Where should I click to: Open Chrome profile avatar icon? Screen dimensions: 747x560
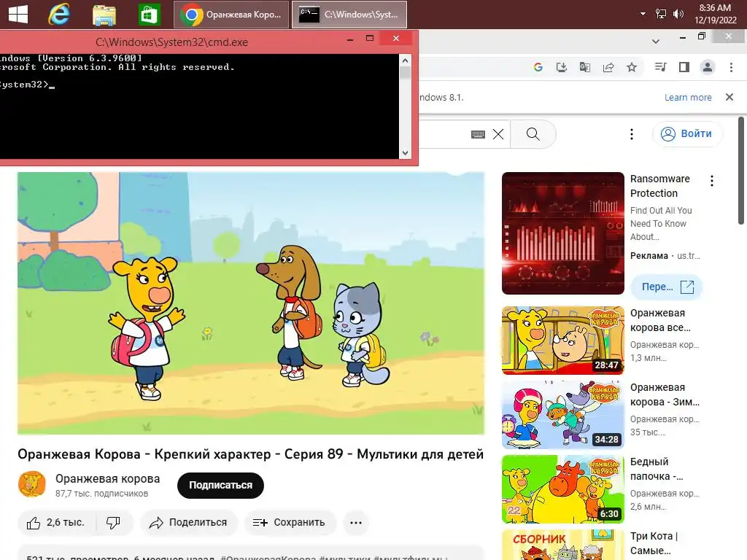click(708, 67)
